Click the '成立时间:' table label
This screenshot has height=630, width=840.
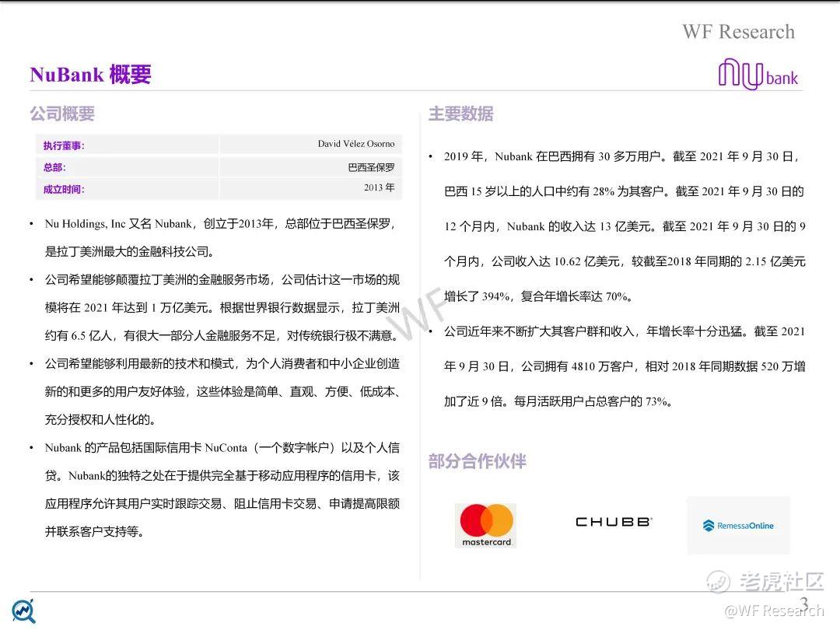[x=64, y=190]
